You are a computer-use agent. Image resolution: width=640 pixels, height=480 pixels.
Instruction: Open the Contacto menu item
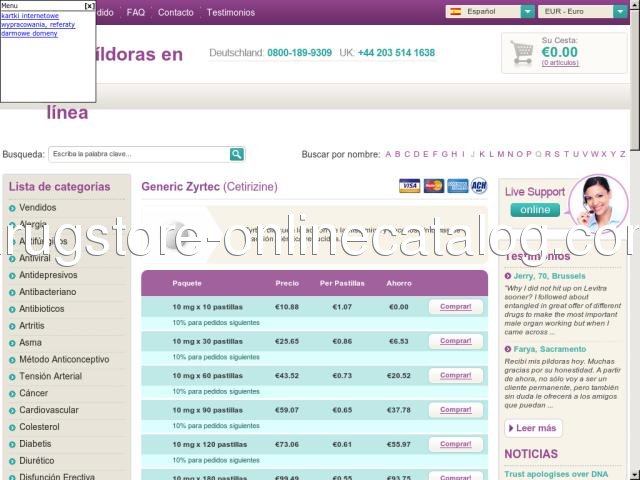[176, 13]
